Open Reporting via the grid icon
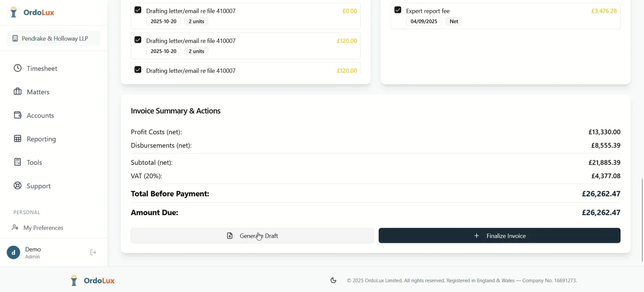 [x=17, y=138]
